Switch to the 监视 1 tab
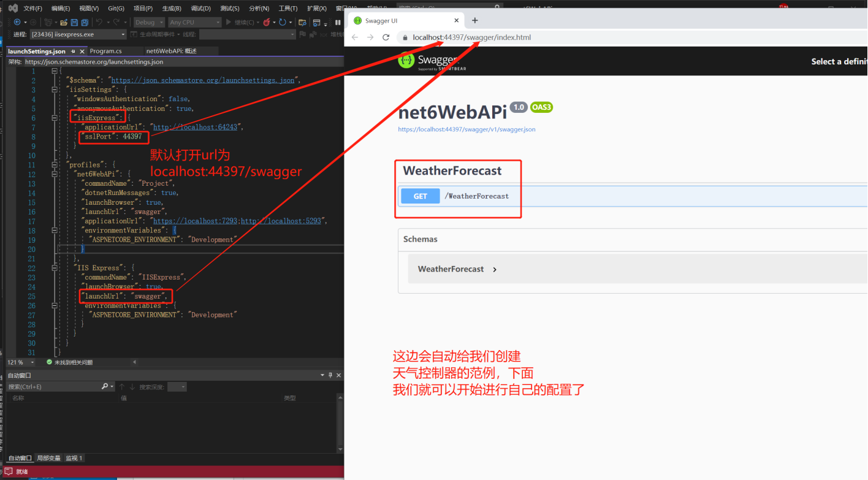Image resolution: width=868 pixels, height=480 pixels. coord(74,458)
